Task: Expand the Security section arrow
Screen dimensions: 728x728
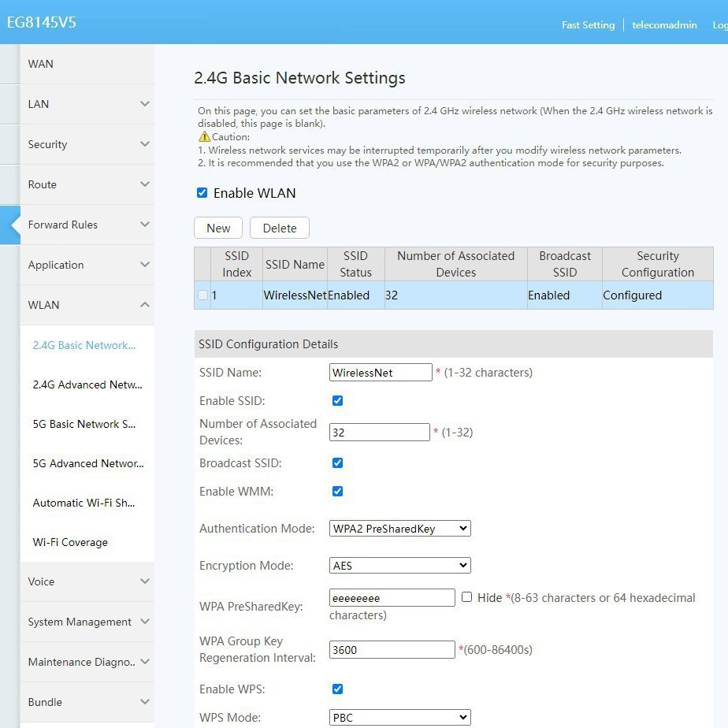Action: coord(145,144)
